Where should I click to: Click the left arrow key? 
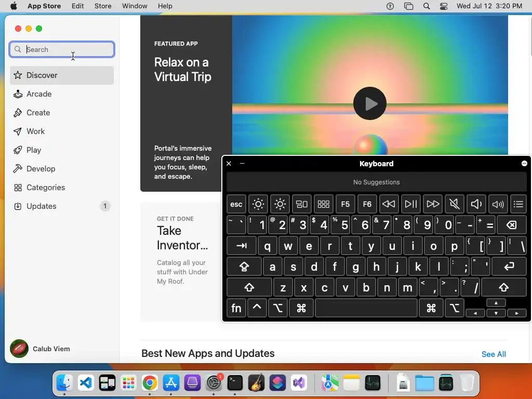[x=475, y=313]
